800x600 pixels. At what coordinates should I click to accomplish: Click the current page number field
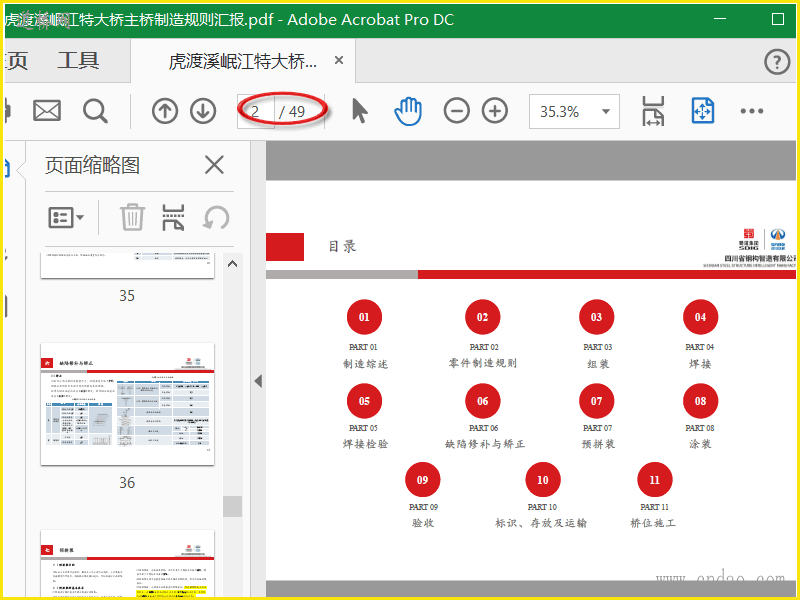point(256,111)
